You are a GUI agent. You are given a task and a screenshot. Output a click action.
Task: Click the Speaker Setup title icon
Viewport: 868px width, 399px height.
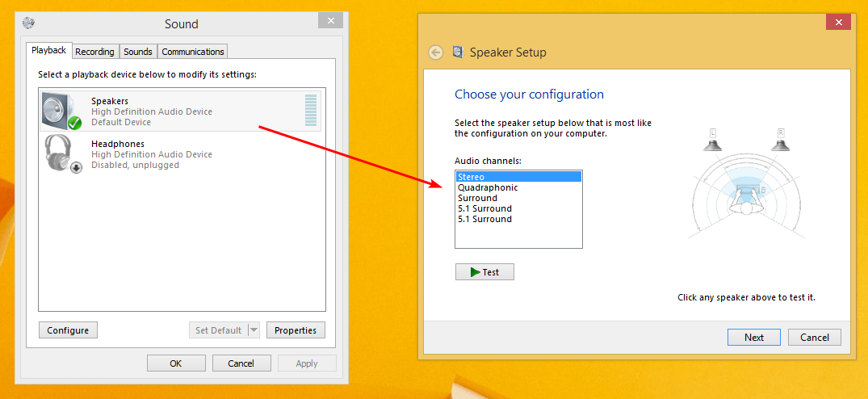[458, 52]
